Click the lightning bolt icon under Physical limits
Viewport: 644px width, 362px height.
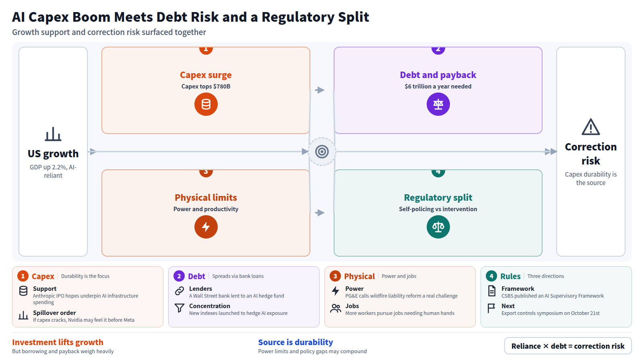pyautogui.click(x=206, y=227)
